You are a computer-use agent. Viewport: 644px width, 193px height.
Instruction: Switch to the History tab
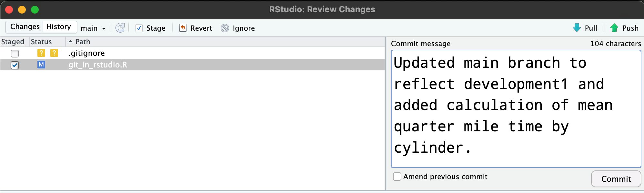tap(59, 26)
